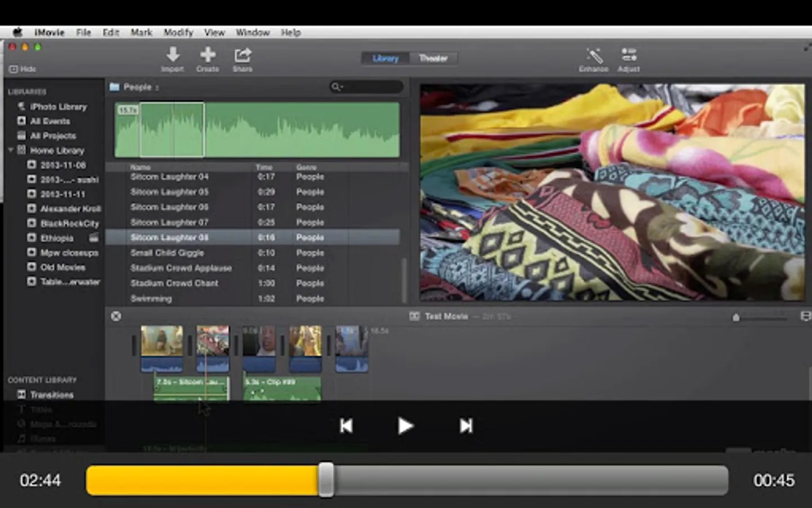Click the Create plus icon

coord(208,55)
